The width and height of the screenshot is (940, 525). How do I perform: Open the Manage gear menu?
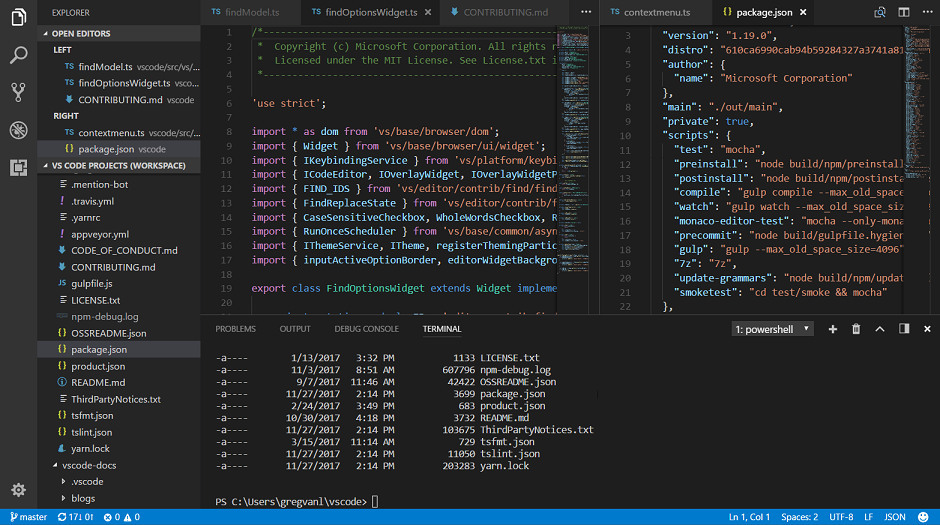pyautogui.click(x=19, y=490)
